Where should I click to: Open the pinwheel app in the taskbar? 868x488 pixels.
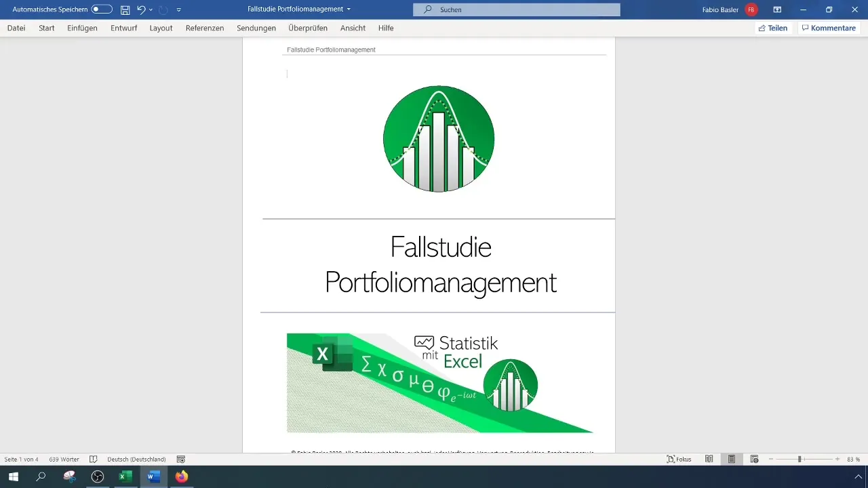69,476
